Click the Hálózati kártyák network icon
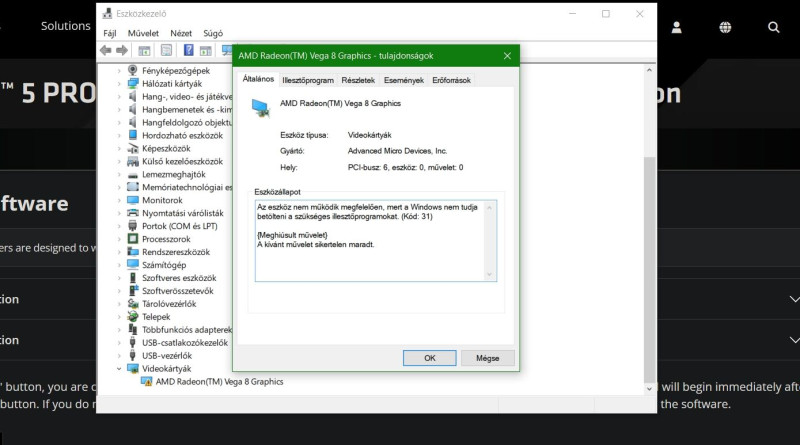 133,83
